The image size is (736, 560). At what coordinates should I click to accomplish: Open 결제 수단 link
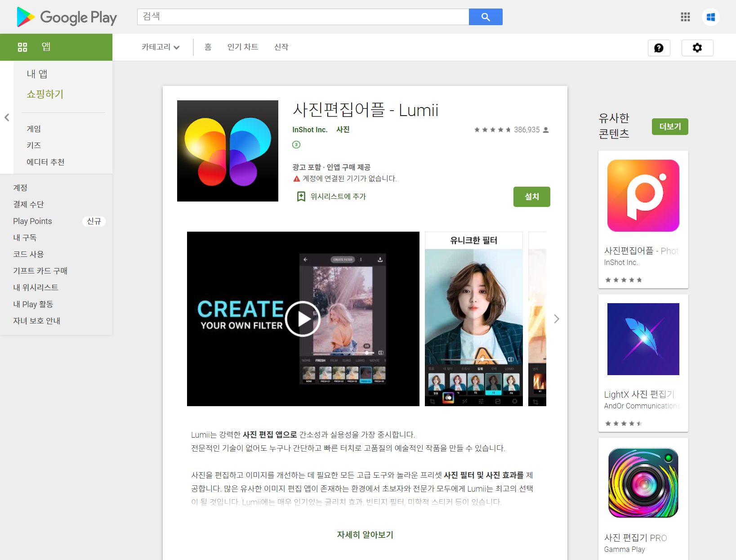(28, 204)
